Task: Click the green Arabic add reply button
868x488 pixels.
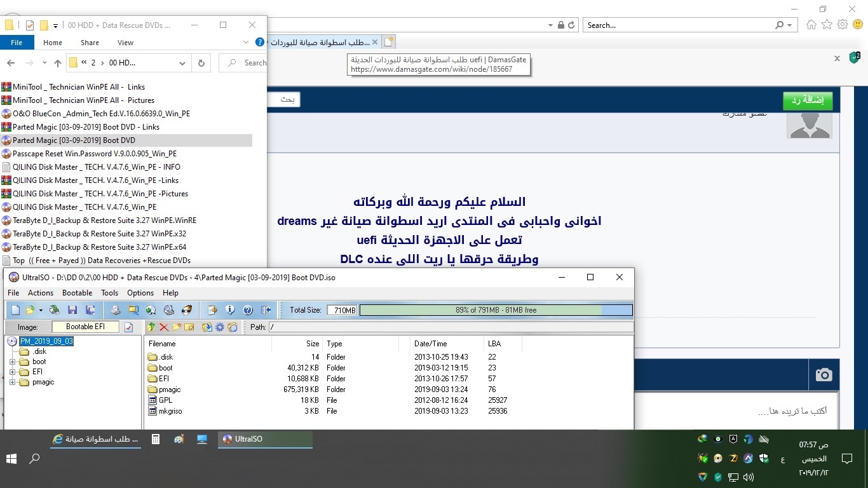Action: pos(808,100)
